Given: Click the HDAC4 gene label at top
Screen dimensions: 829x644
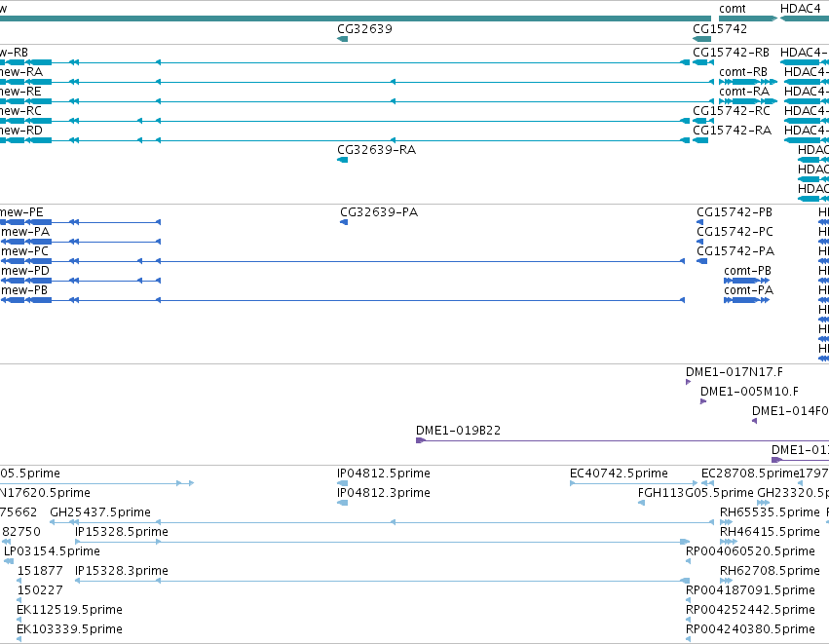Looking at the screenshot, I should pyautogui.click(x=801, y=9).
